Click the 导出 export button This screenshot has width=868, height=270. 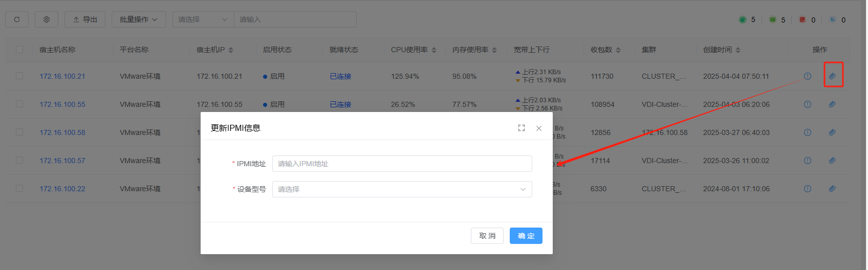85,19
